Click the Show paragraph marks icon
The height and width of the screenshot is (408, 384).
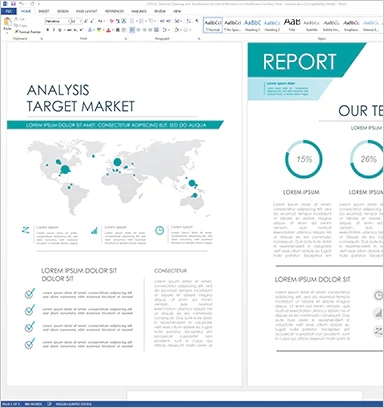point(197,21)
